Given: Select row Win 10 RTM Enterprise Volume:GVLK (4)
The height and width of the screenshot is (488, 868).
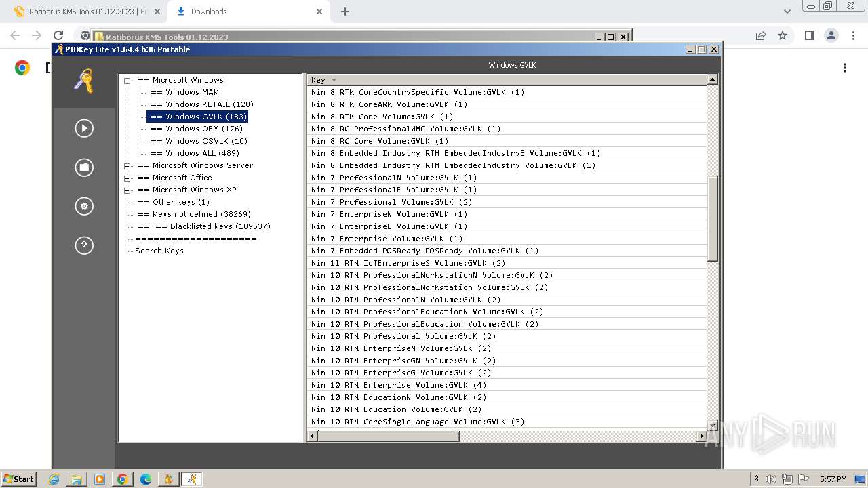Looking at the screenshot, I should pos(507,385).
